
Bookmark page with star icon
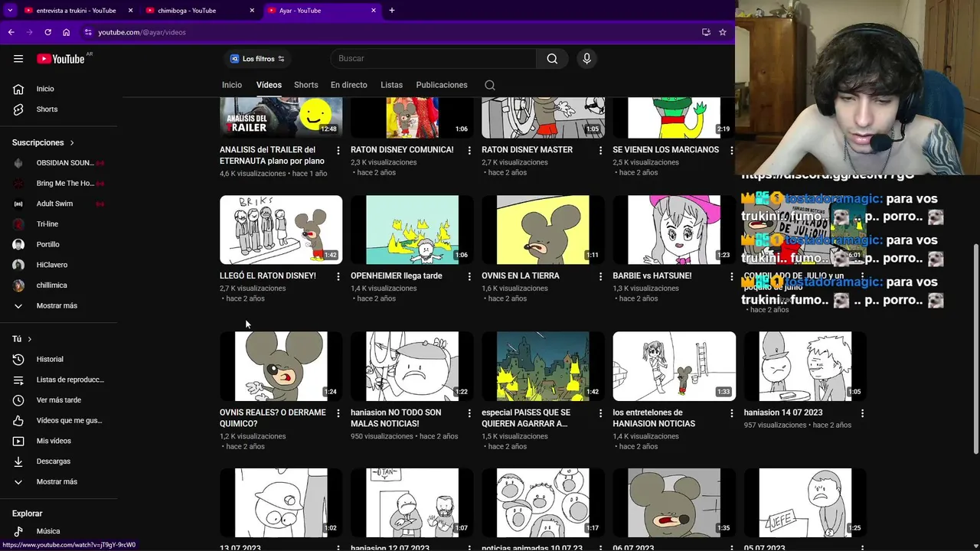[722, 32]
